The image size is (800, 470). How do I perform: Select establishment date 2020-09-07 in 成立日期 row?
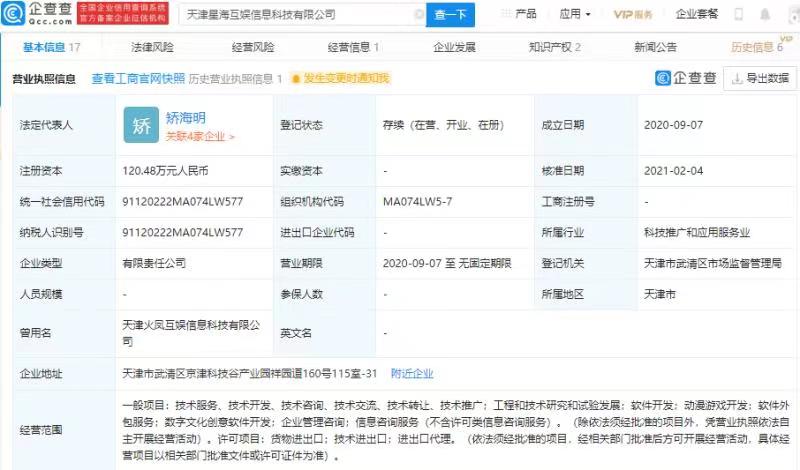click(x=673, y=125)
